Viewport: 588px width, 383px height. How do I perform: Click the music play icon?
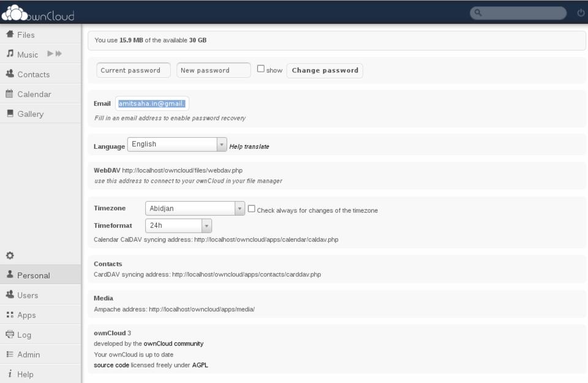(x=50, y=54)
